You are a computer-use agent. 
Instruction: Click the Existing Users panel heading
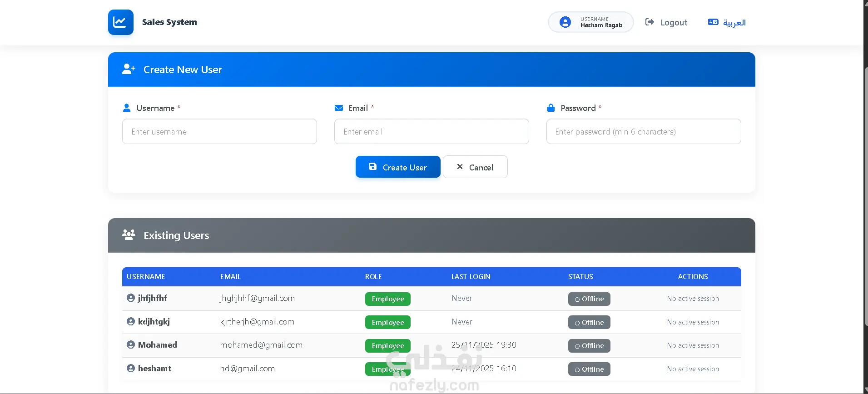point(176,235)
